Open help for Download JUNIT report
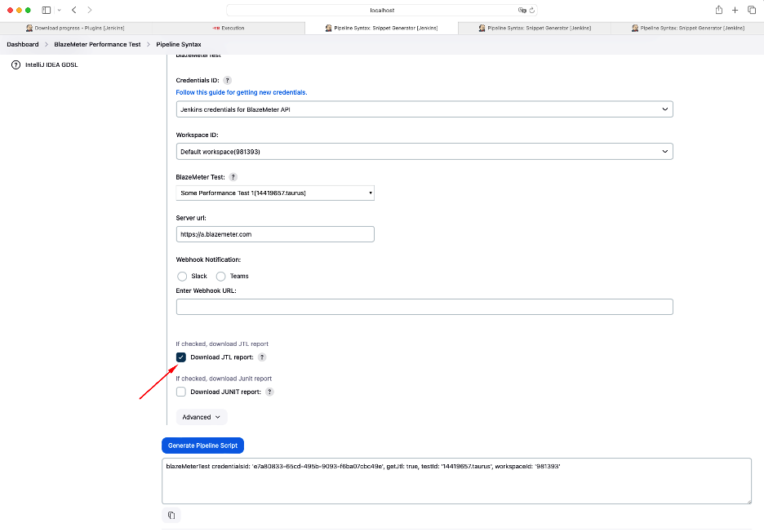 pos(269,392)
